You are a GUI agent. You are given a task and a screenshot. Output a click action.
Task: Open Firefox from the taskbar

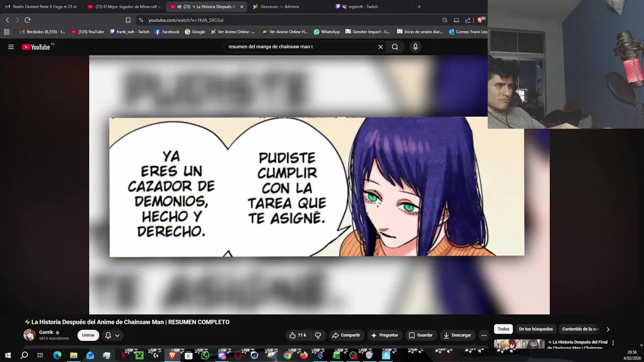pyautogui.click(x=303, y=355)
